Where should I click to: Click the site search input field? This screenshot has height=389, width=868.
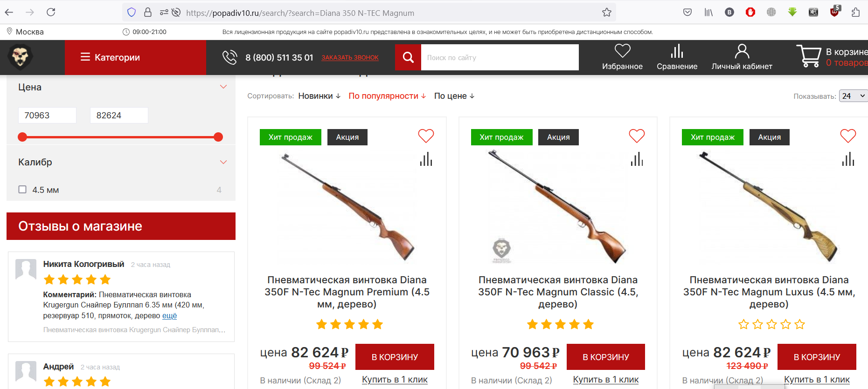[x=499, y=58]
